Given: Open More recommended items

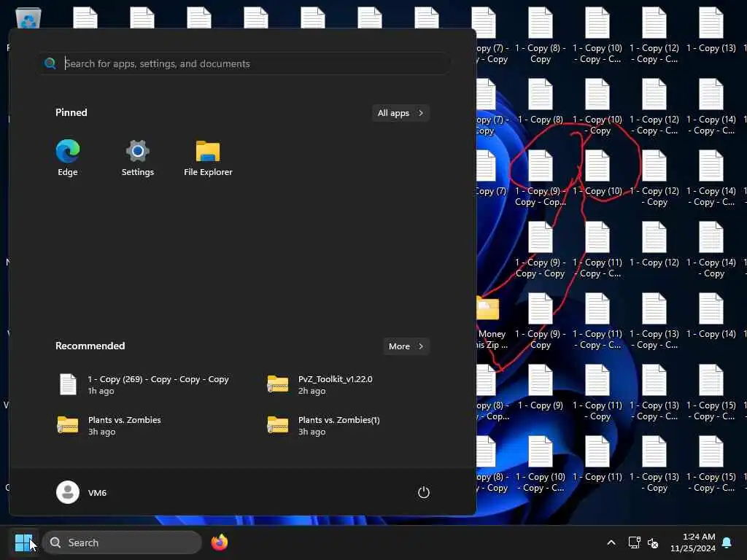Looking at the screenshot, I should click(406, 346).
